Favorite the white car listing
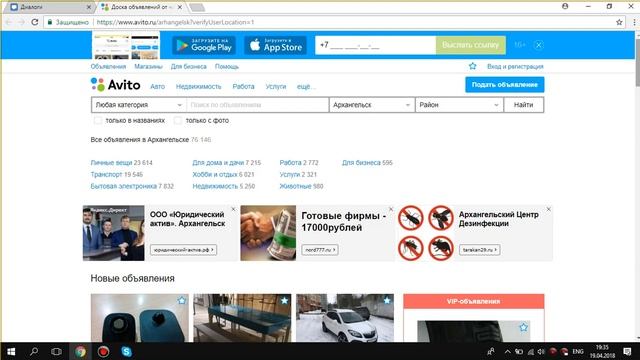The width and height of the screenshot is (640, 360). [x=387, y=301]
